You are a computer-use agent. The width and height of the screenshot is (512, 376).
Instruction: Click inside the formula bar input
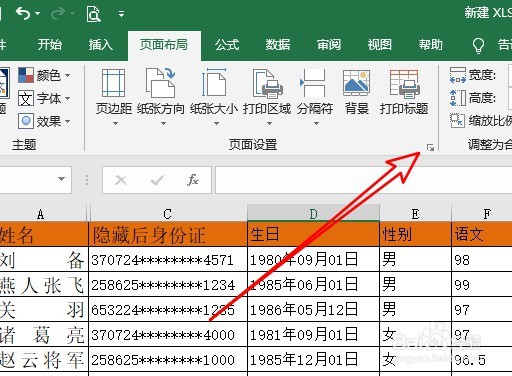(364, 180)
